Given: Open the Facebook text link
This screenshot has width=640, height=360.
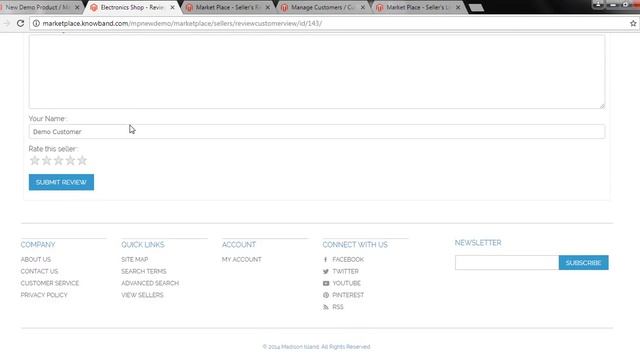Looking at the screenshot, I should click(348, 260).
